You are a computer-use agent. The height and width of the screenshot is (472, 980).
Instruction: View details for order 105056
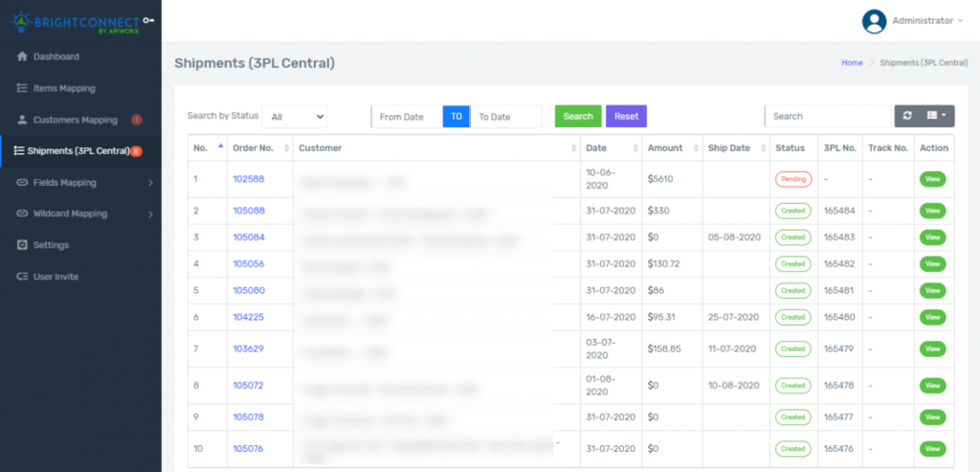click(932, 264)
